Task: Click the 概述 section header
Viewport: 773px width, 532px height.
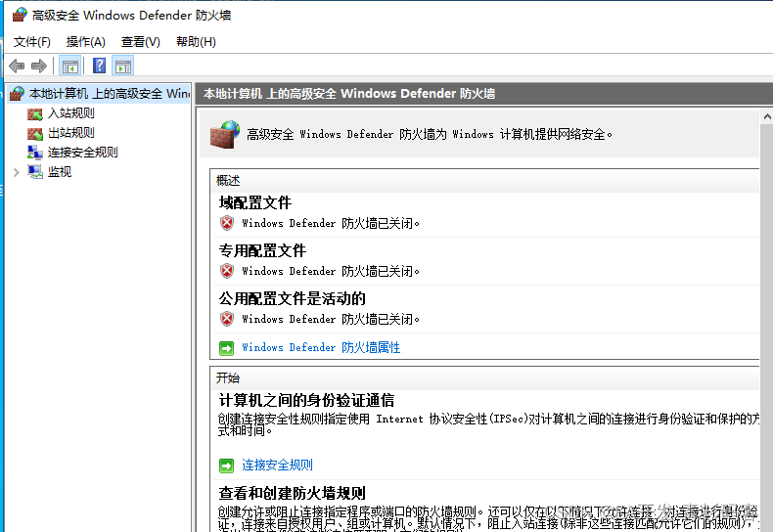Action: coord(228,181)
